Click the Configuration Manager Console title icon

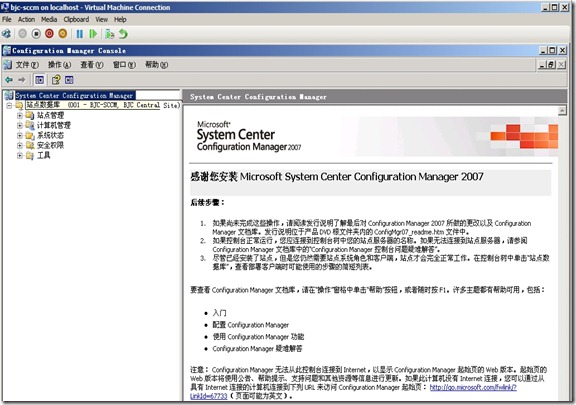click(x=7, y=50)
